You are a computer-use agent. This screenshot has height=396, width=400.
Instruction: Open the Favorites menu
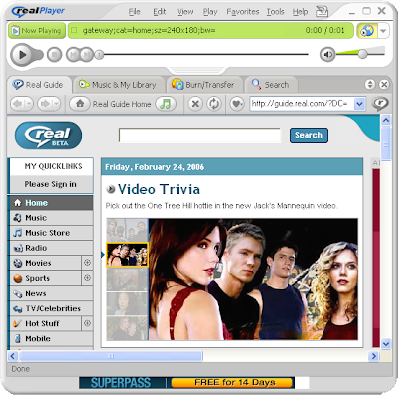point(243,12)
